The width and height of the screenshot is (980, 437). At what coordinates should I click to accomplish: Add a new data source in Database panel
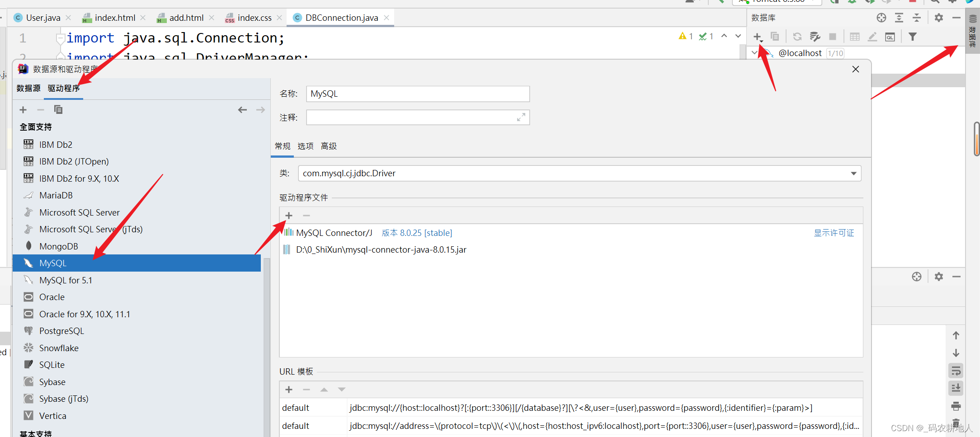[757, 37]
